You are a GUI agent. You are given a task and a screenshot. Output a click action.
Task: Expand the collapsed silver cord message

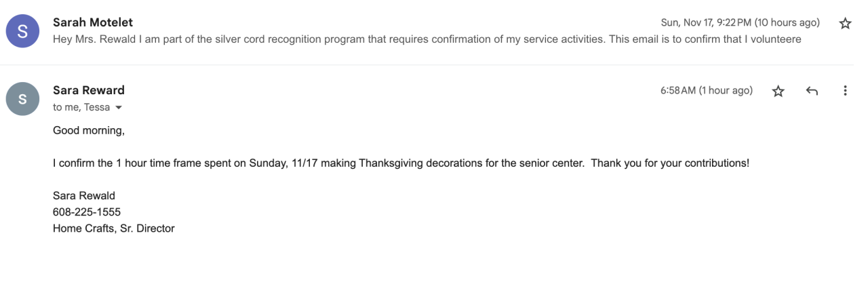click(x=427, y=39)
